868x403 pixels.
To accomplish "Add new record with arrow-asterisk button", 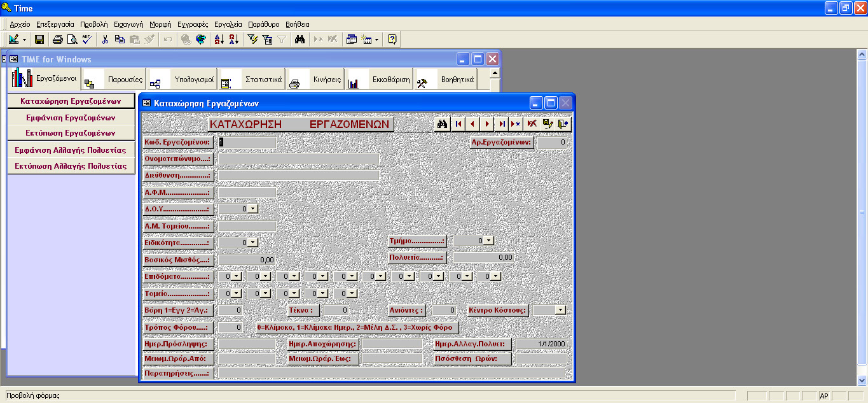I will [516, 124].
